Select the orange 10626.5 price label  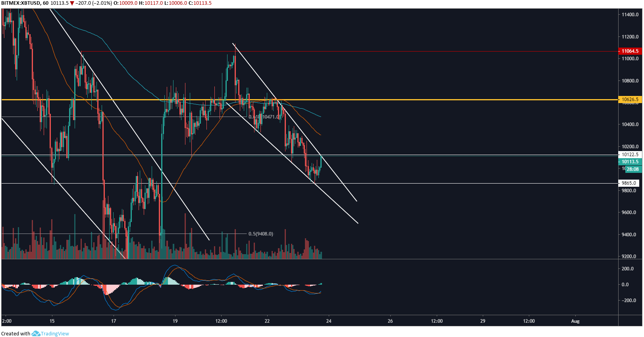click(630, 100)
